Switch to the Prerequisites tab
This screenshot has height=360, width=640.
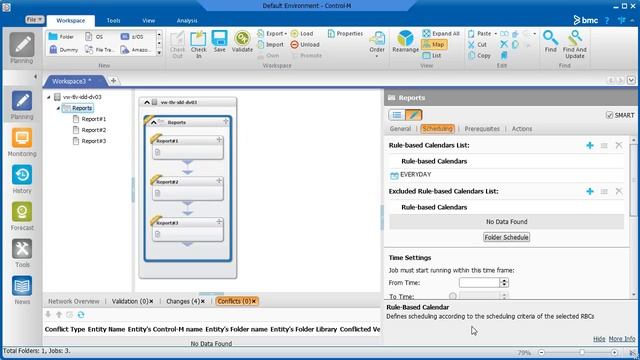pos(482,129)
